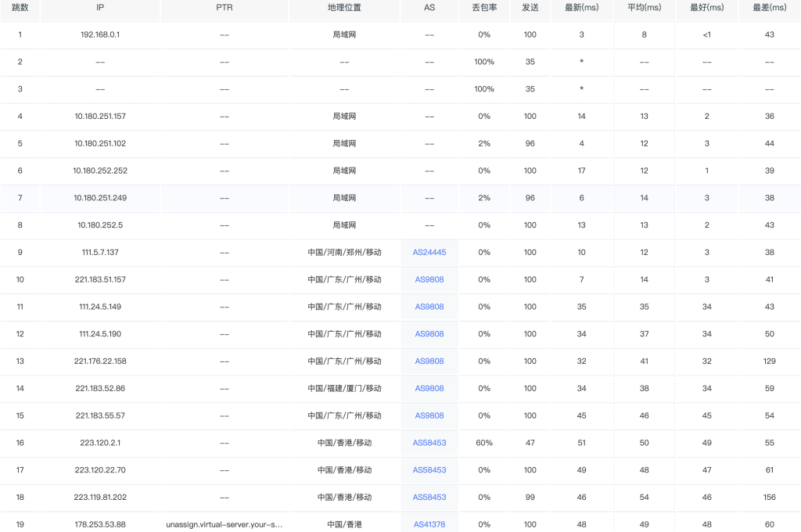Click the AS58453 link on hop 16

428,443
